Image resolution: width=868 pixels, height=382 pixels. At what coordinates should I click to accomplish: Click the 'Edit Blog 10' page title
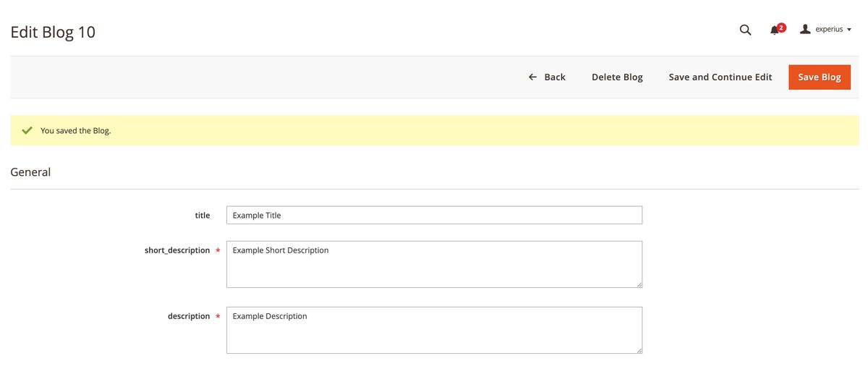tap(53, 32)
